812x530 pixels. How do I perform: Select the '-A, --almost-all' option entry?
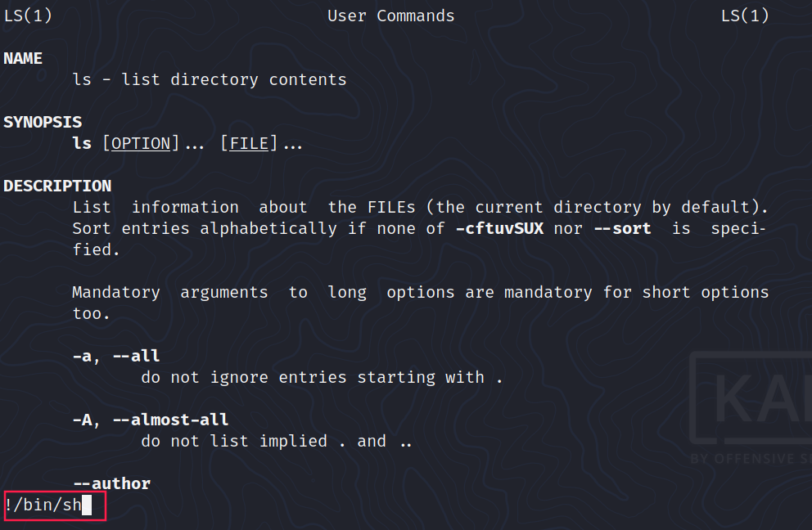pos(151,420)
